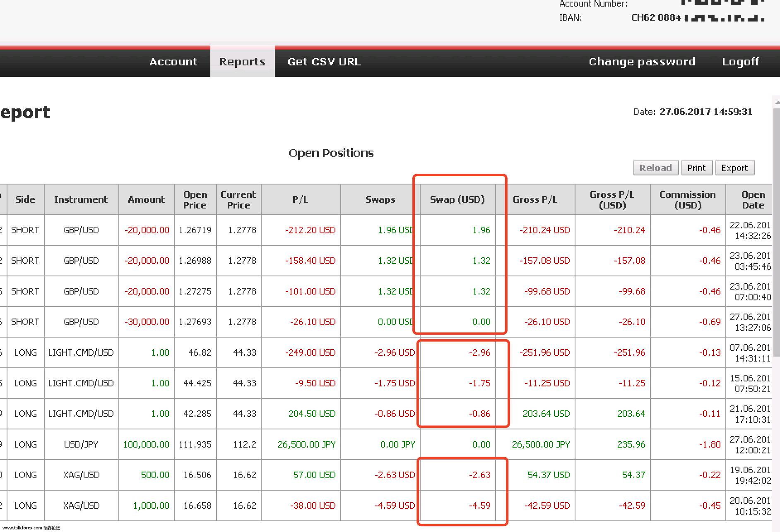
Task: Click the -38.00 USD P/L cell
Action: coord(301,506)
